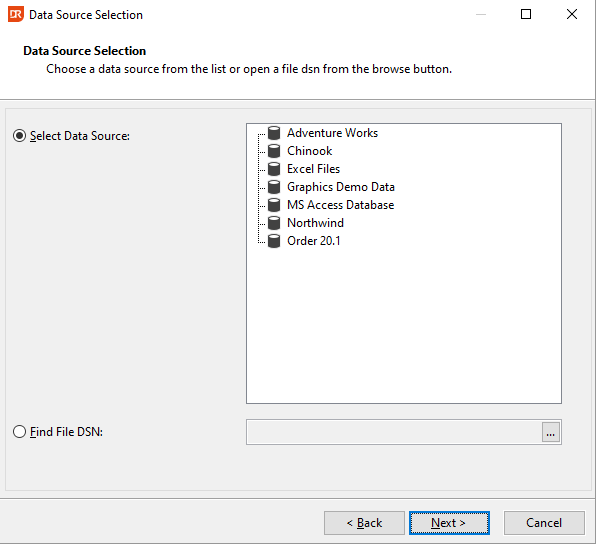
Task: Select Adventure Works data source text
Action: point(332,133)
